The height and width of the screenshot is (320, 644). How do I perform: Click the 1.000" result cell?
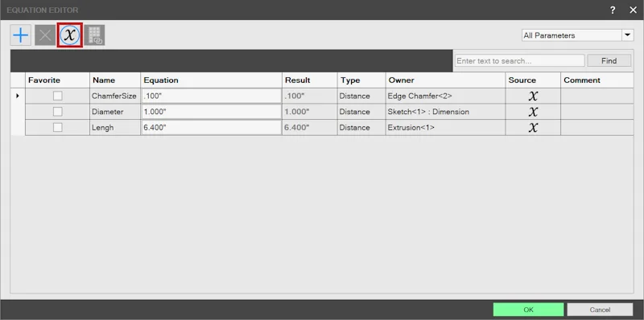pos(310,112)
